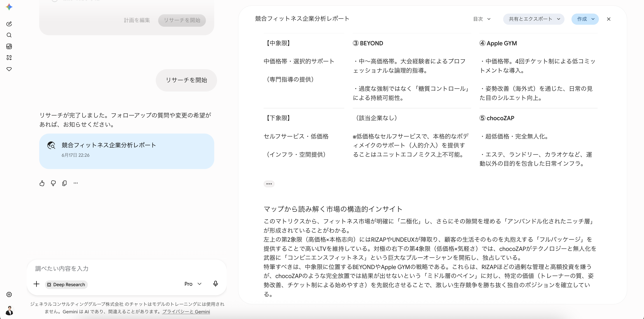This screenshot has height=319, width=644.
Task: Click the 【下象限】 row label
Action: (x=278, y=118)
